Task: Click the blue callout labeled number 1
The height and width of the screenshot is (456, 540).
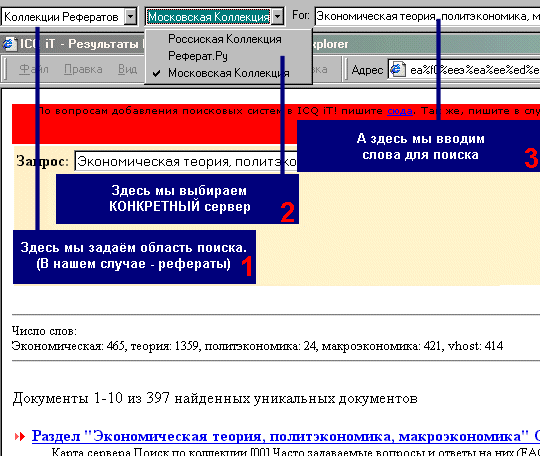Action: [134, 257]
